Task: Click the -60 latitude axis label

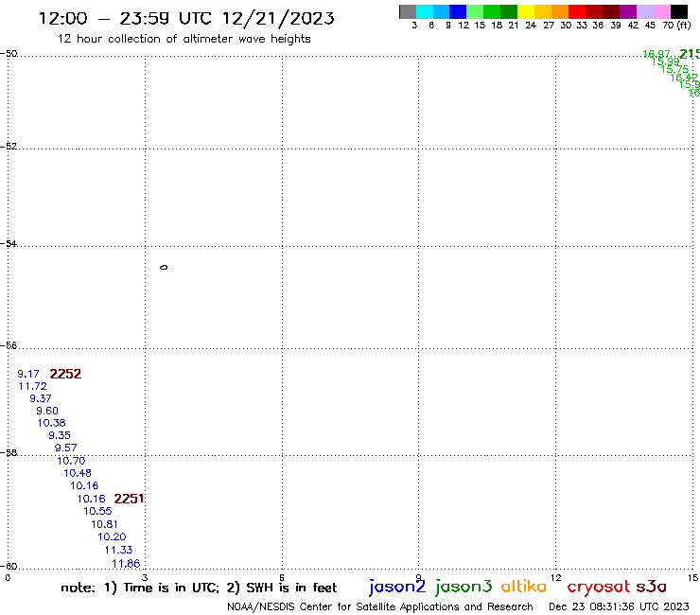Action: [9, 567]
